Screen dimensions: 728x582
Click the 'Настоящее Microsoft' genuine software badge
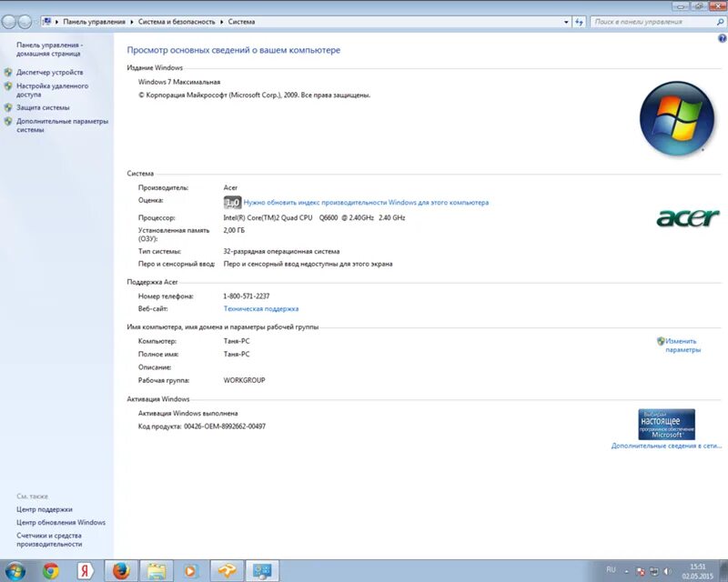[x=667, y=424]
